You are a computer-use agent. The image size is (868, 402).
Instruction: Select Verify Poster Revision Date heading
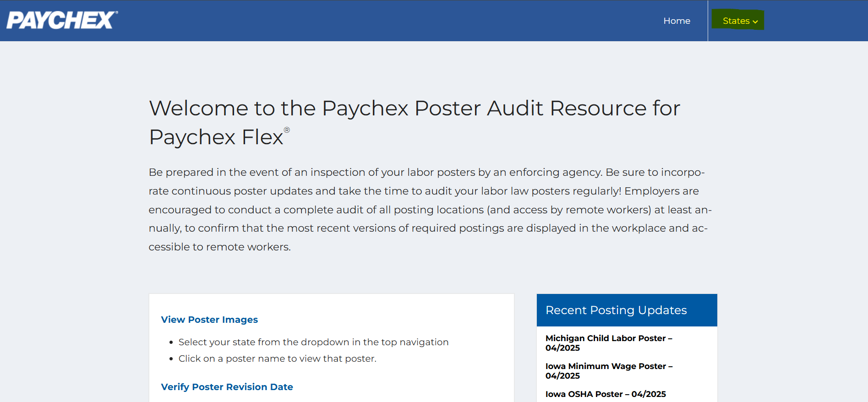click(227, 387)
